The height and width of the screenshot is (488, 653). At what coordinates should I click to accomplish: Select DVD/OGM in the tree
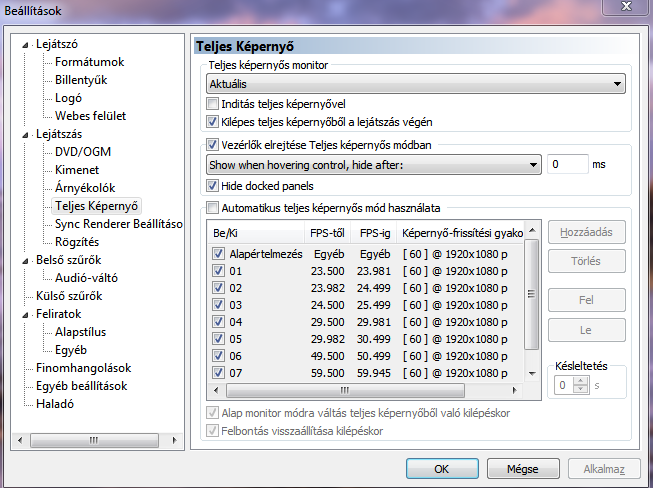(x=83, y=152)
